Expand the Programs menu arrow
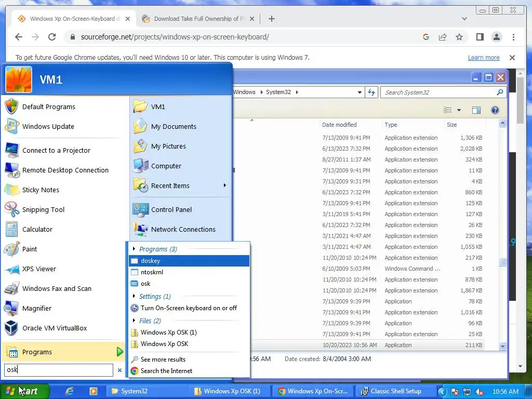 (119, 352)
